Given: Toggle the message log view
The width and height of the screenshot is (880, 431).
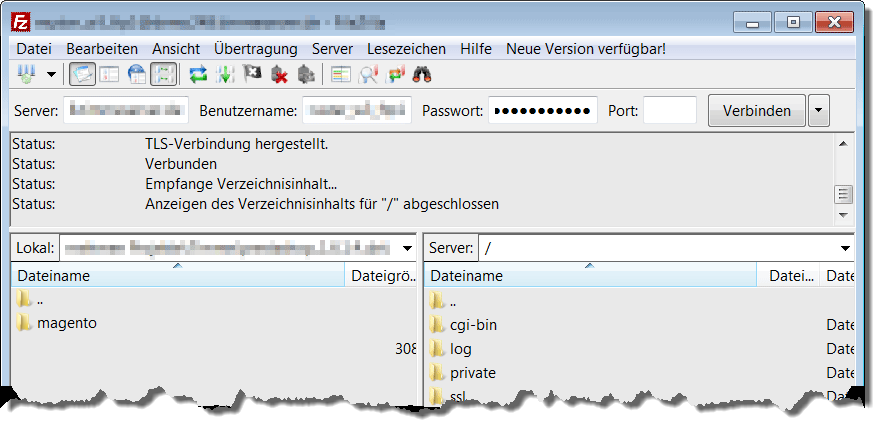Looking at the screenshot, I should click(x=82, y=74).
